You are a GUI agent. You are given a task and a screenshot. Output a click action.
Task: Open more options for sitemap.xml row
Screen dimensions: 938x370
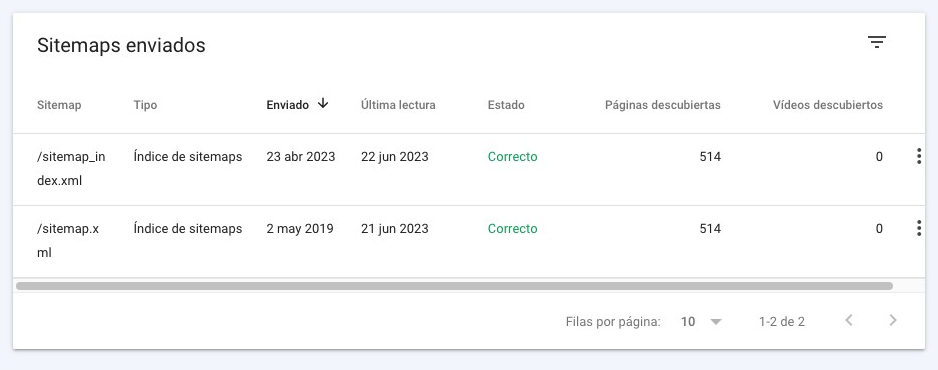(x=919, y=228)
